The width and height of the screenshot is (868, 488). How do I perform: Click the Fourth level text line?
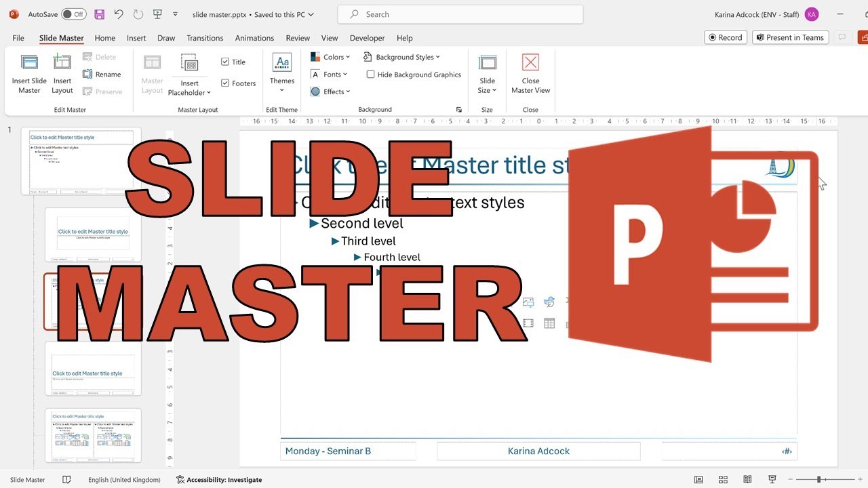[x=391, y=257]
